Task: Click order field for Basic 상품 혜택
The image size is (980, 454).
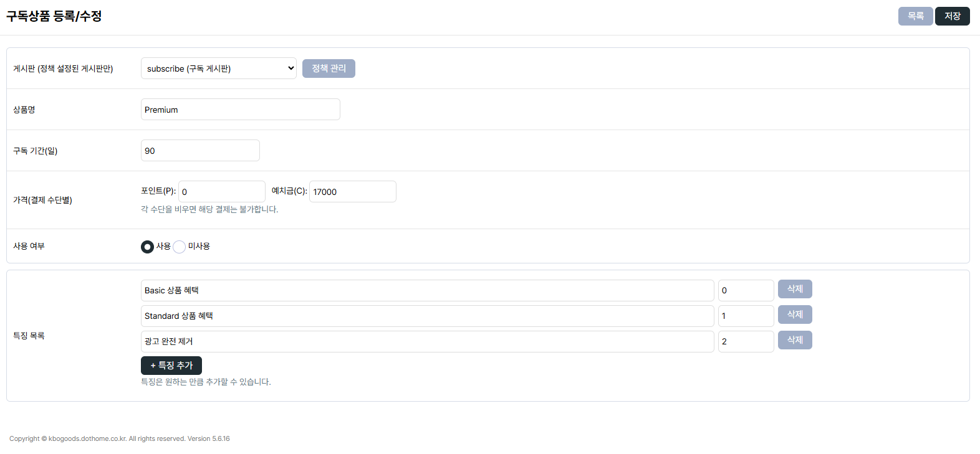Action: point(746,290)
